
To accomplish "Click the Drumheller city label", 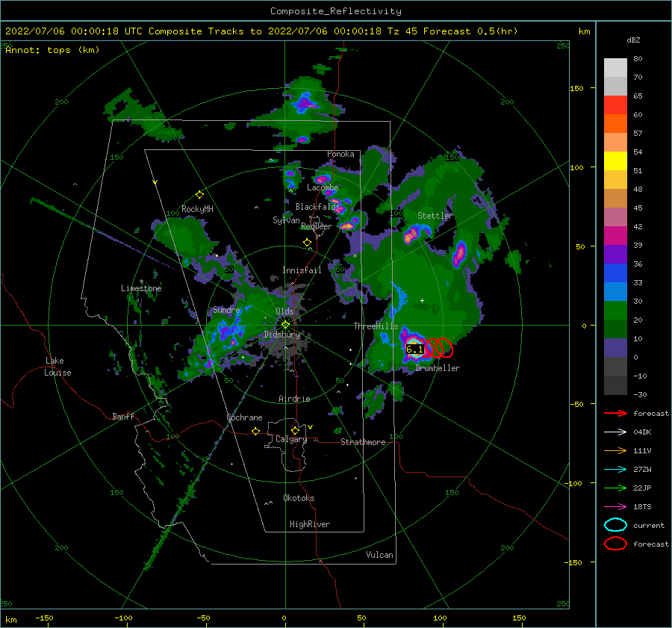I will tap(438, 368).
